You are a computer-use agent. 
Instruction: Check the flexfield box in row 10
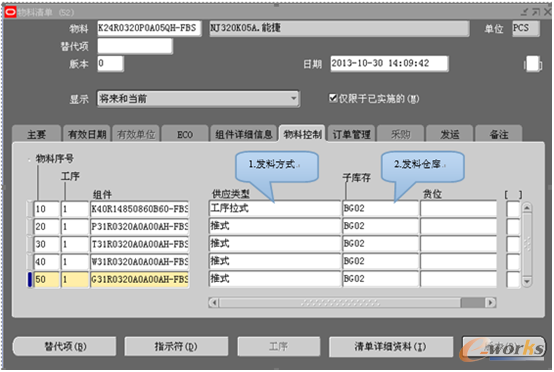(x=513, y=209)
